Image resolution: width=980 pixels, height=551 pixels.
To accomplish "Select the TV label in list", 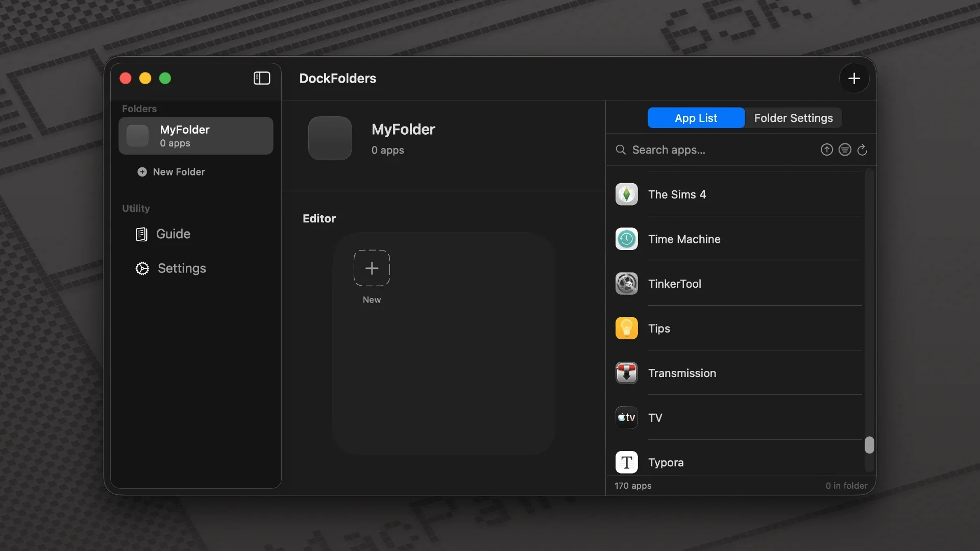I will click(655, 418).
